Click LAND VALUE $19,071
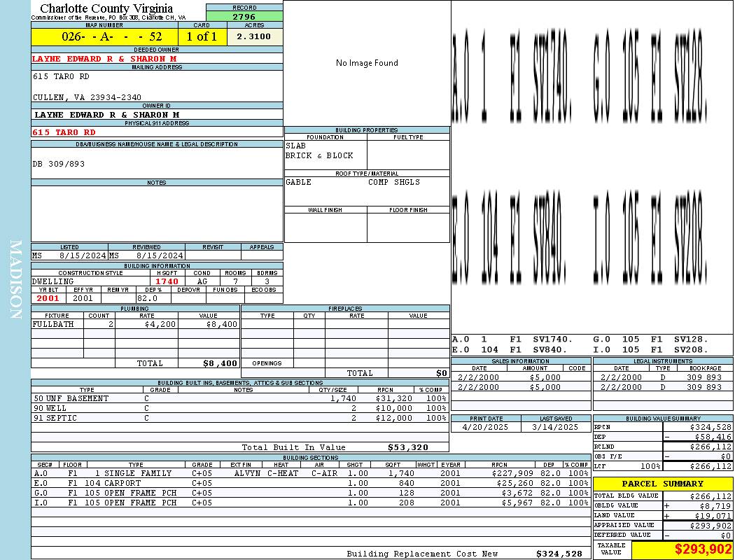The image size is (735, 560). 713,515
